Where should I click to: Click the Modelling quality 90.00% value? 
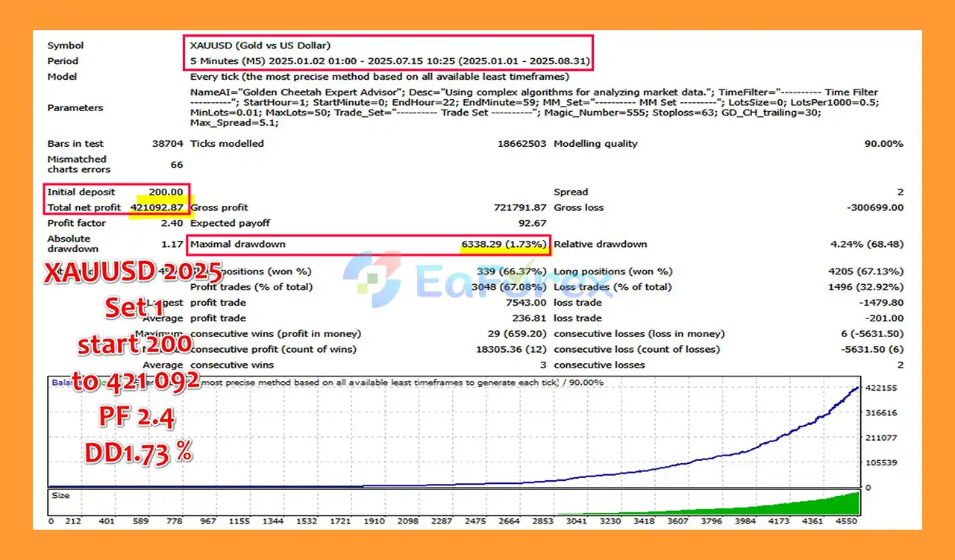click(883, 144)
